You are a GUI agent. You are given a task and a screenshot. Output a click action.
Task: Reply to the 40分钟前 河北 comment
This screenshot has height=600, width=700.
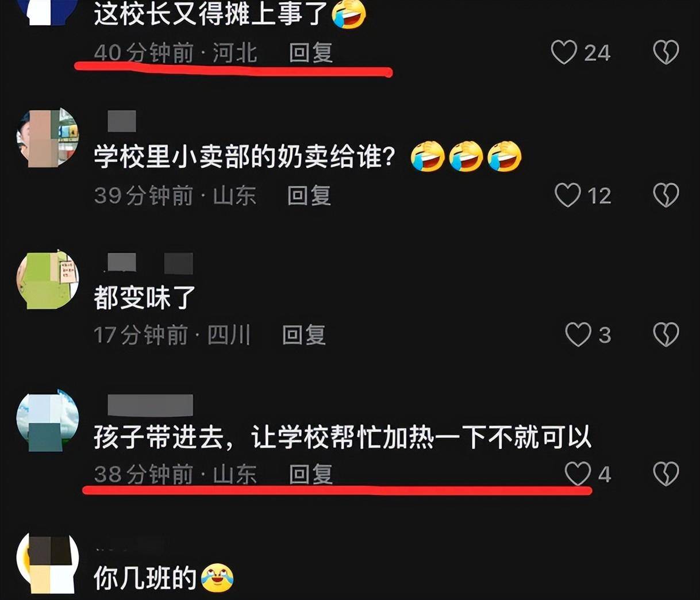point(311,53)
